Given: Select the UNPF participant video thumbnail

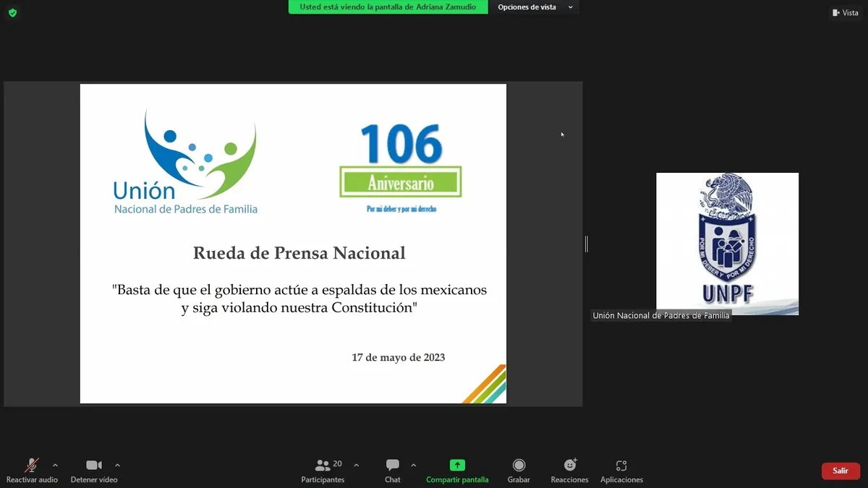Looking at the screenshot, I should tap(727, 244).
